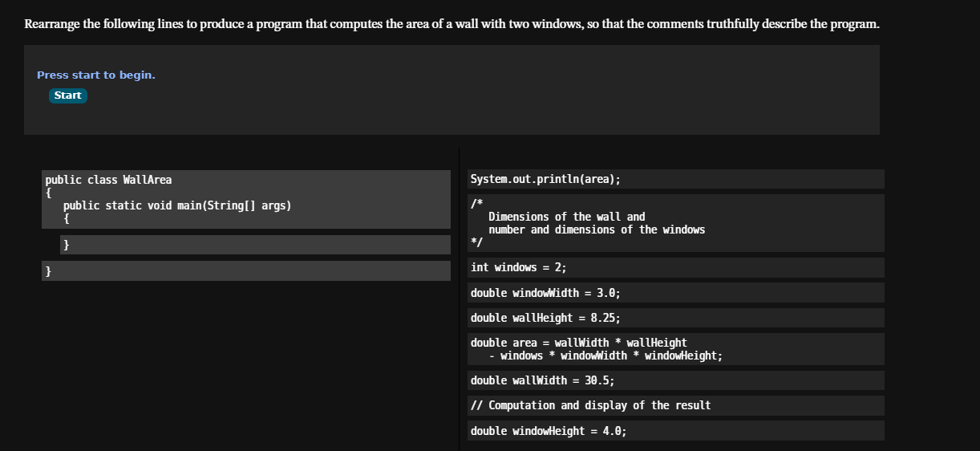Select the double wallHeight = 8.25; line

[x=675, y=318]
